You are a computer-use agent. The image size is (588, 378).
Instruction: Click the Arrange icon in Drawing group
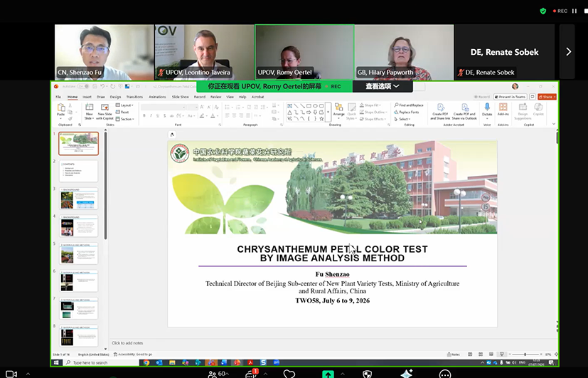tap(338, 110)
